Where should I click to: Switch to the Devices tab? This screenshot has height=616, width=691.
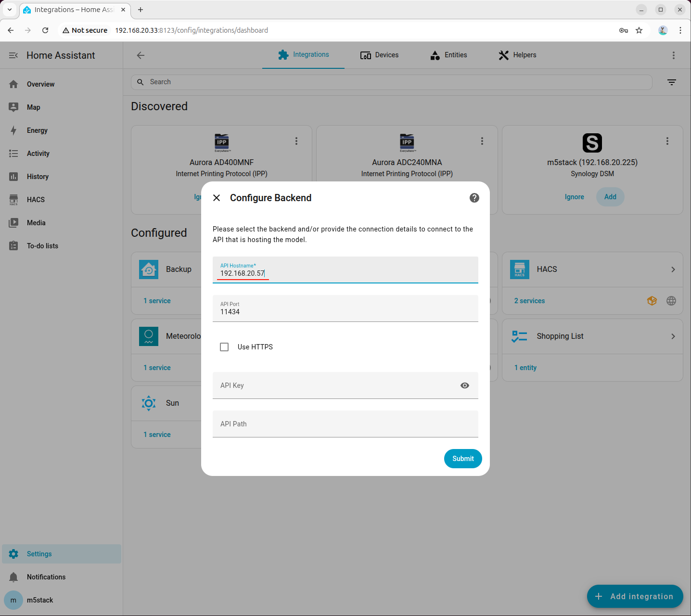379,55
